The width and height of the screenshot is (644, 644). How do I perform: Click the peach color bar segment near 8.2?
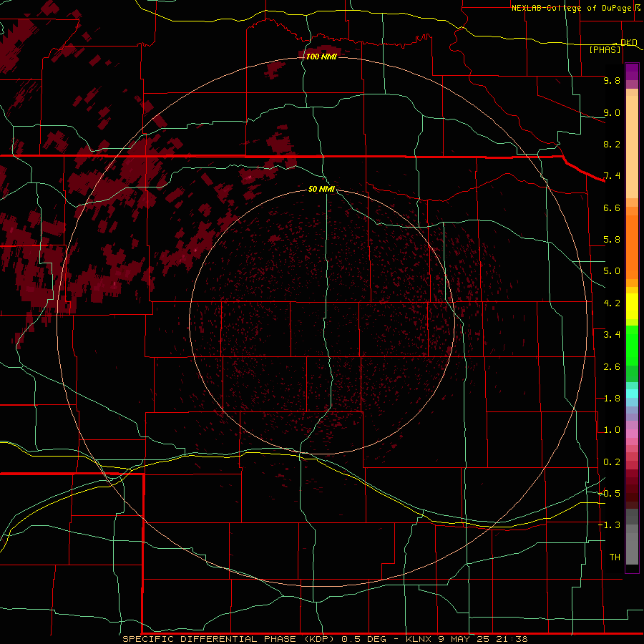pyautogui.click(x=632, y=147)
